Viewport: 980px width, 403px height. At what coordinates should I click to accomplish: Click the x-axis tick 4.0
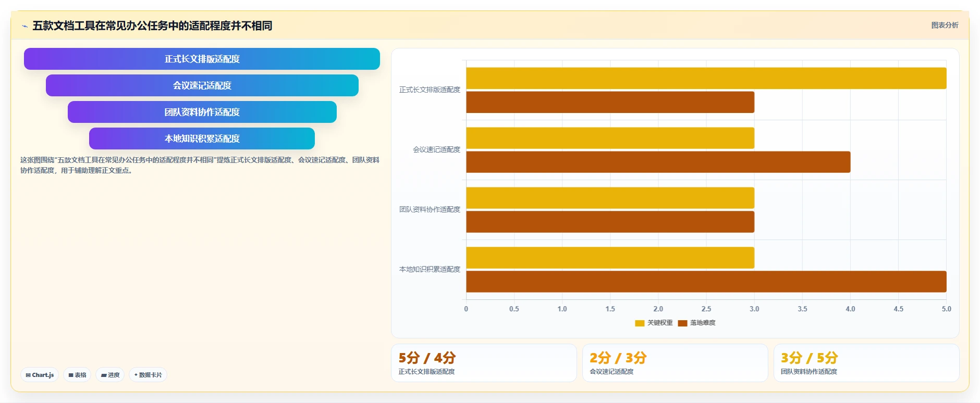[x=850, y=309]
